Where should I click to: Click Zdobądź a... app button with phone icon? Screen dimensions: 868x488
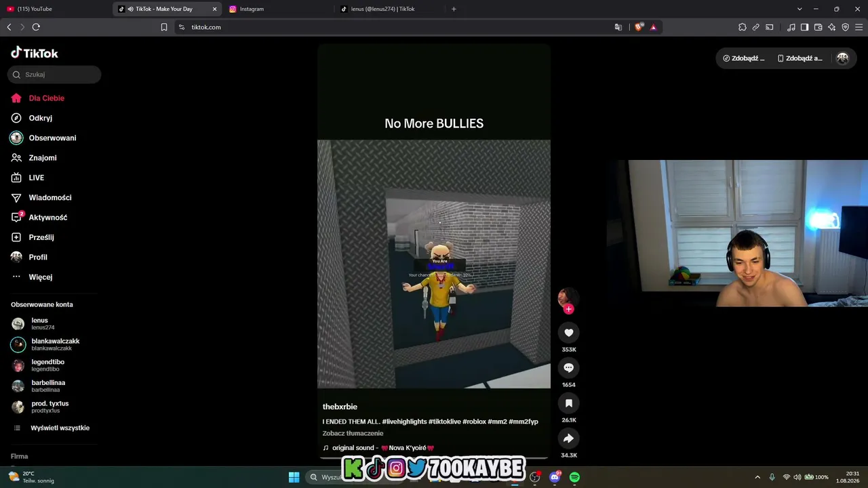point(800,58)
